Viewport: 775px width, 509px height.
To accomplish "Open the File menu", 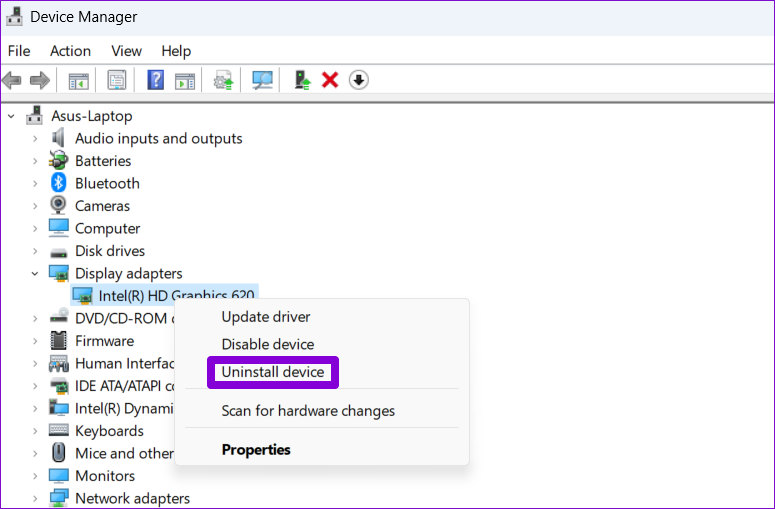I will coord(19,51).
